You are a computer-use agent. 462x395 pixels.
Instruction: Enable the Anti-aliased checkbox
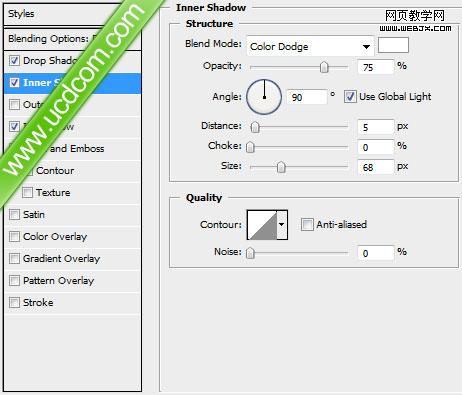(x=307, y=224)
